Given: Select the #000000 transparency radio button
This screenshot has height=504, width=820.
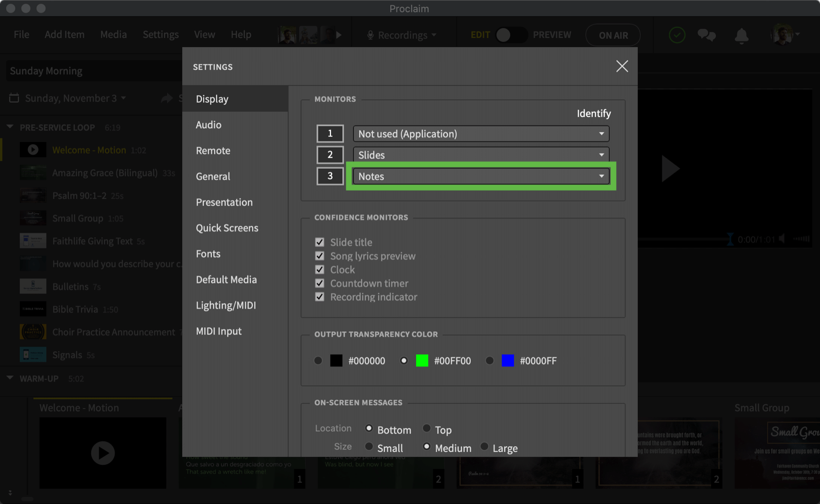Looking at the screenshot, I should pos(318,360).
